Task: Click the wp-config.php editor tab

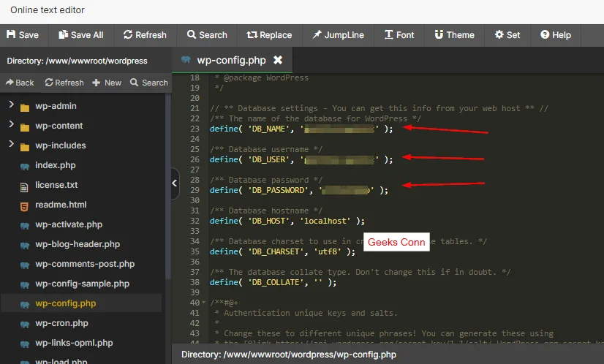Action: (x=231, y=61)
